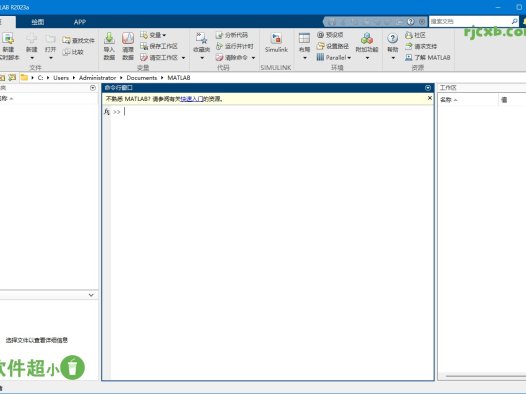Expand the Clear Commands dropdown arrow

tap(253, 58)
